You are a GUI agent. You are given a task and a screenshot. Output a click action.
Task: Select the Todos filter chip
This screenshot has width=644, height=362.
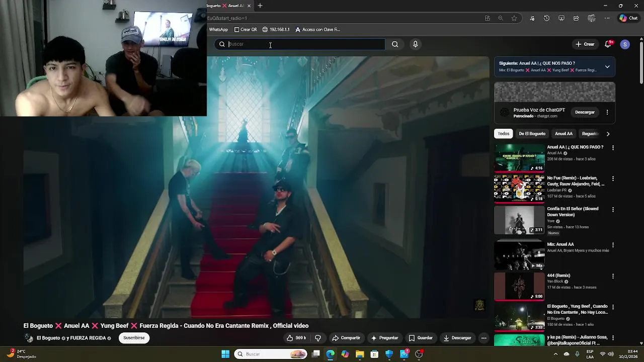503,134
